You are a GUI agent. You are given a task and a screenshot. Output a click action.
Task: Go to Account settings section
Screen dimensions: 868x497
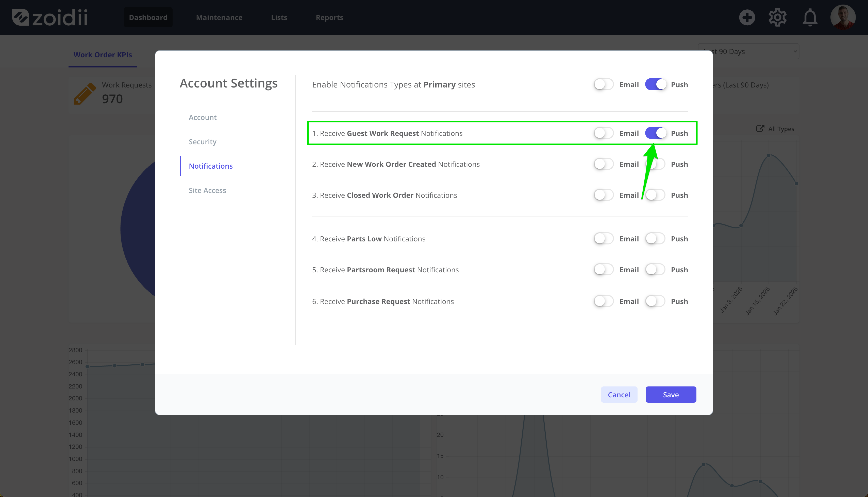click(x=203, y=117)
